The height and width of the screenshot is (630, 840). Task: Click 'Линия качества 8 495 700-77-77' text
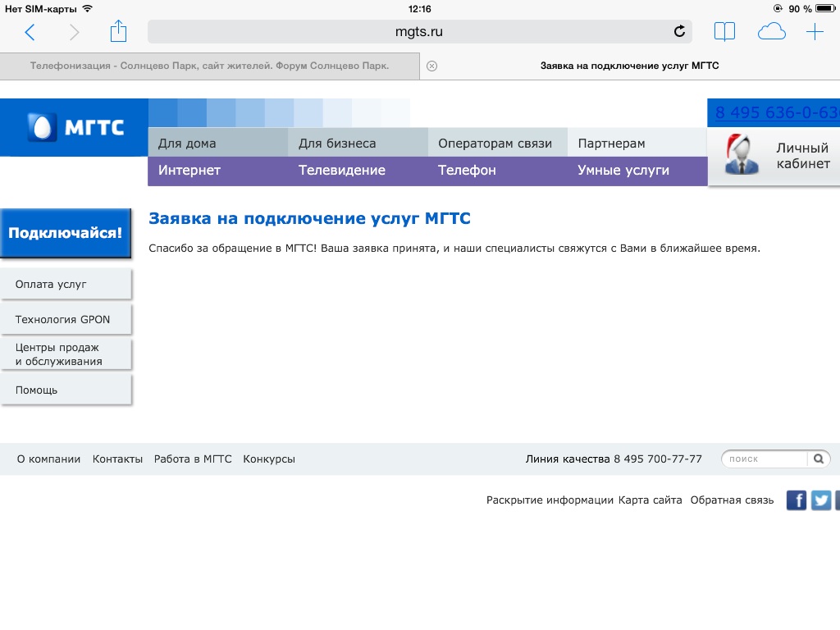point(614,459)
